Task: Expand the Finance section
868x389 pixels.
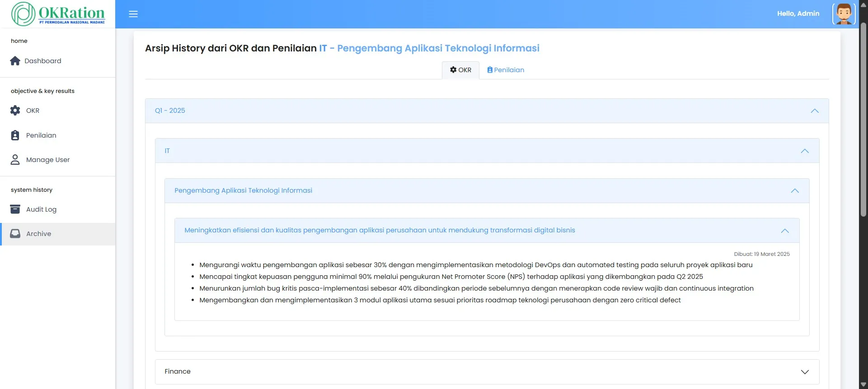Action: tap(487, 372)
